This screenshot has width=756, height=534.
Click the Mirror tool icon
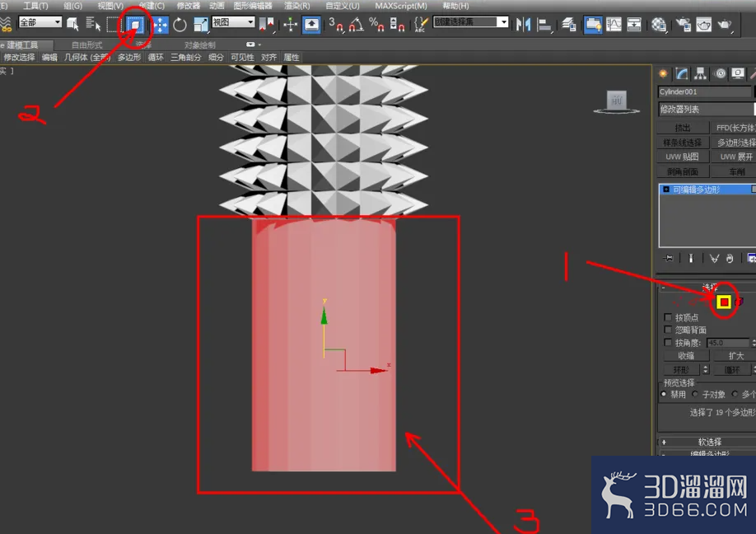pyautogui.click(x=523, y=24)
